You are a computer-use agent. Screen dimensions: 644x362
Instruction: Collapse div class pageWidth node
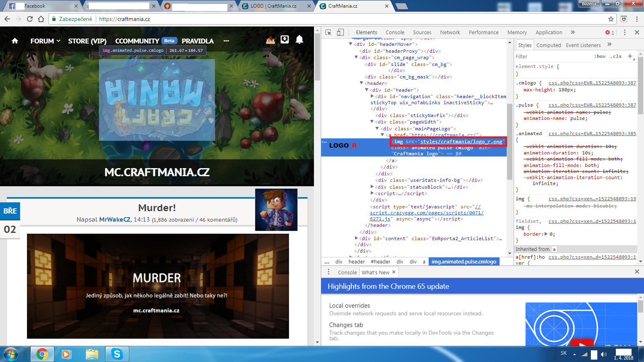click(372, 122)
